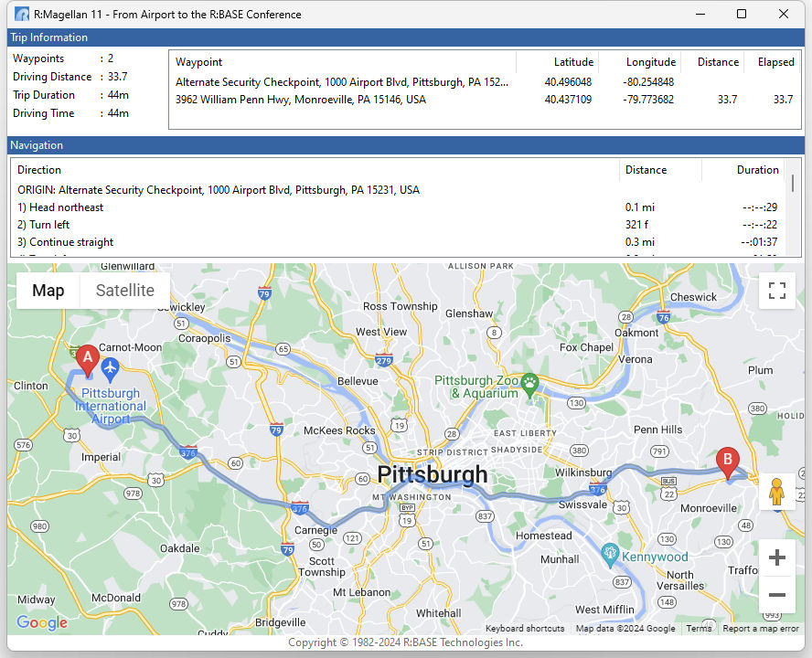812x658 pixels.
Task: Click the Kennywood label on the map
Action: coord(655,557)
